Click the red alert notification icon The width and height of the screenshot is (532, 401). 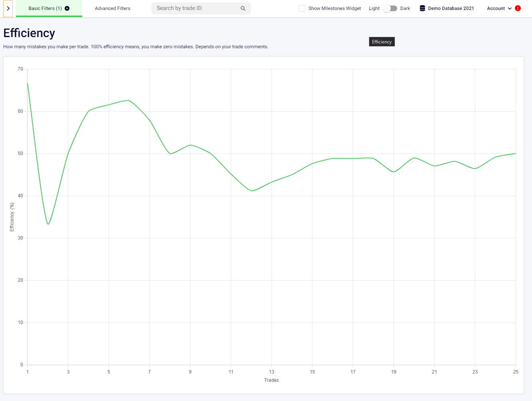click(518, 8)
